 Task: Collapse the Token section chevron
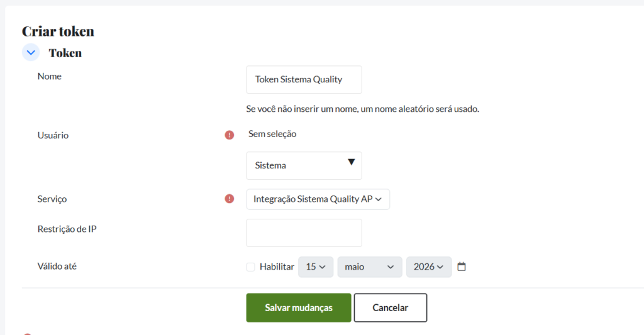coord(31,53)
